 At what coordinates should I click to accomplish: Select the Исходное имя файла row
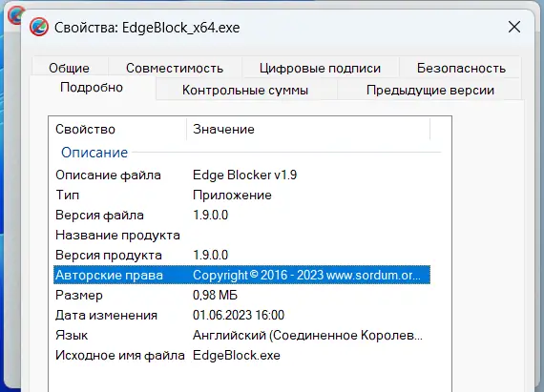pyautogui.click(x=241, y=356)
